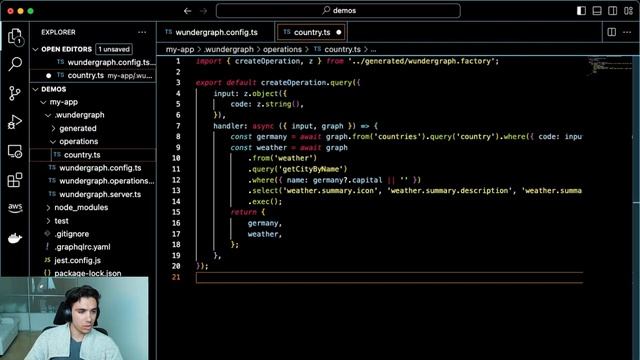The image size is (640, 360).
Task: Go back with the left arrow
Action: [187, 11]
